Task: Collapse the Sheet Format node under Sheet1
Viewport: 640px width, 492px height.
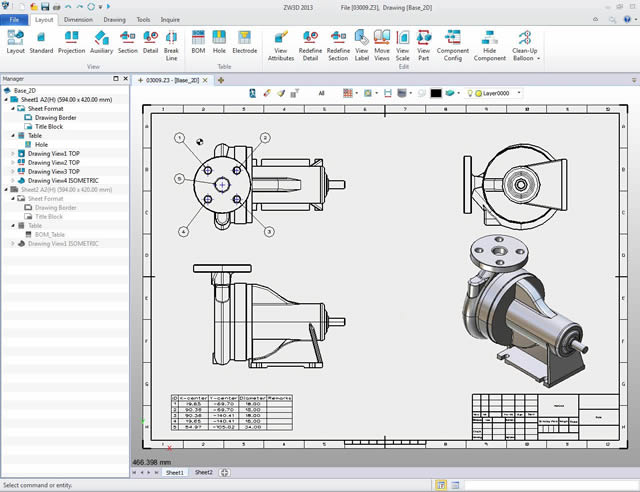Action: click(13, 108)
